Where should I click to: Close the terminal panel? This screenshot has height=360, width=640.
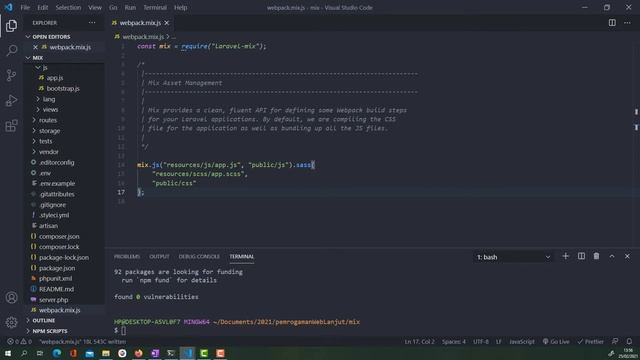click(x=627, y=256)
